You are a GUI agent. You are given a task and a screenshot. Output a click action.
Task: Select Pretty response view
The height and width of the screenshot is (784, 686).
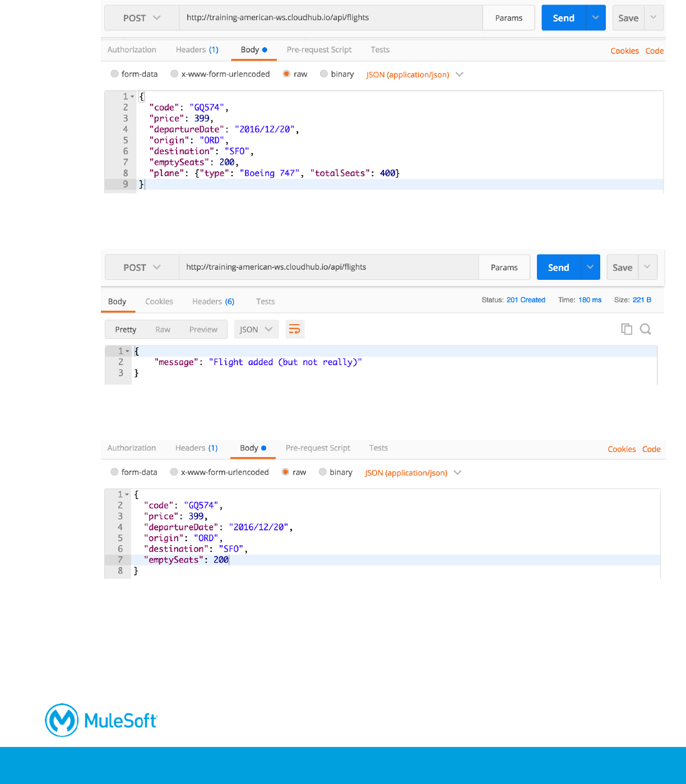click(x=126, y=329)
